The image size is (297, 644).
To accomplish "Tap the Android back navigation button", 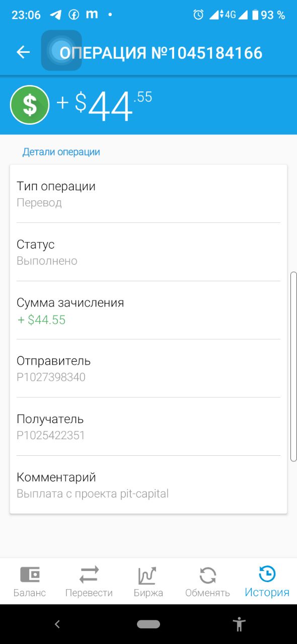I will (x=57, y=624).
